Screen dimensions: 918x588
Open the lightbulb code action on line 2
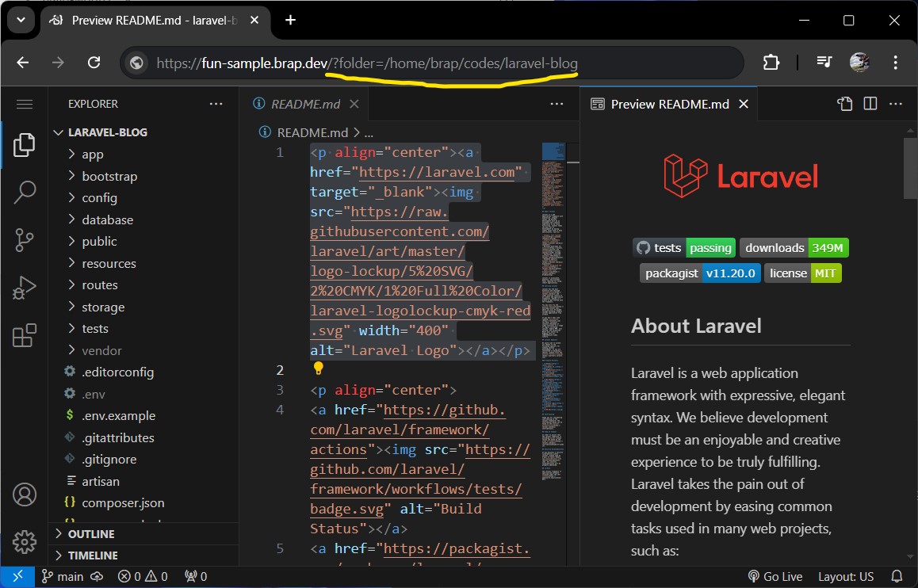coord(318,368)
